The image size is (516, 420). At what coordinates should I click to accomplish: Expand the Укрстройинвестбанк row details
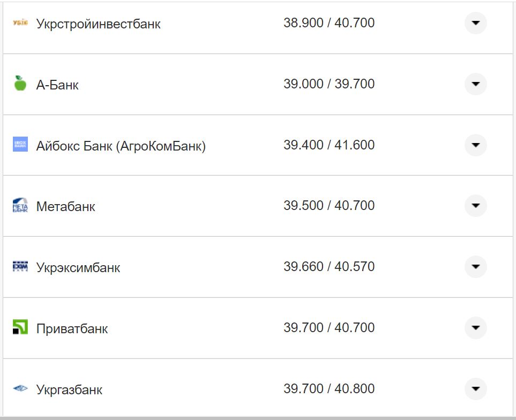pos(475,23)
